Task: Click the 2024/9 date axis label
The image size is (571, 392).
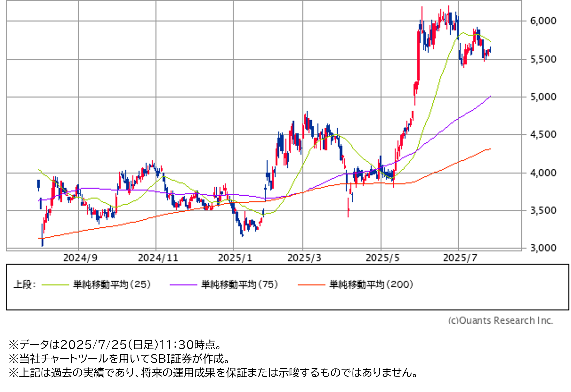Action: pos(80,258)
